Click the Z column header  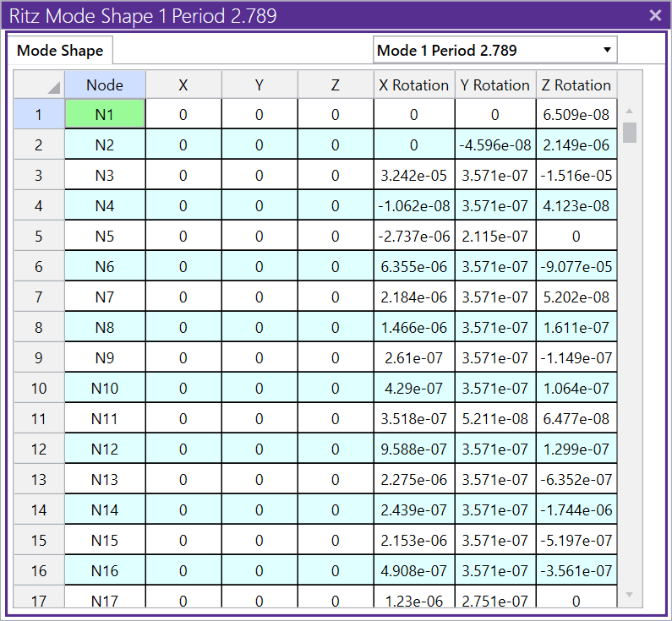336,85
